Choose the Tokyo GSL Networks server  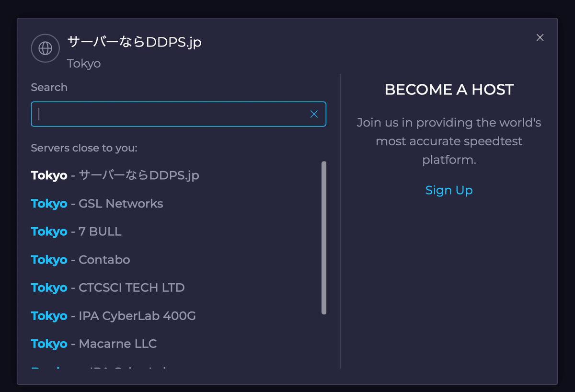[x=97, y=204]
